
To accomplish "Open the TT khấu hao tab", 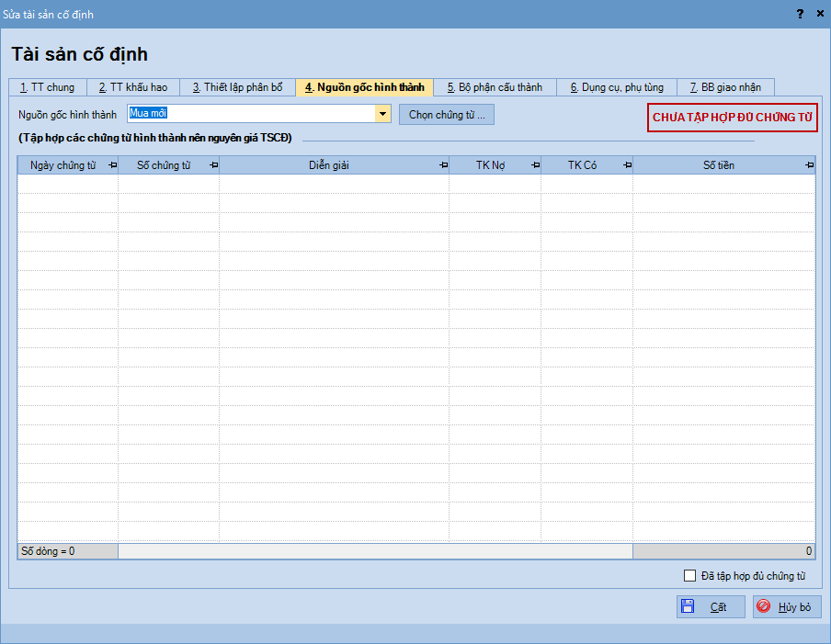I will pos(133,87).
